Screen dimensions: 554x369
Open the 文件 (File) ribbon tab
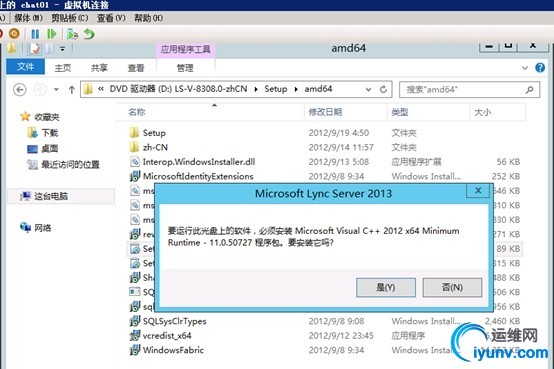(x=25, y=66)
